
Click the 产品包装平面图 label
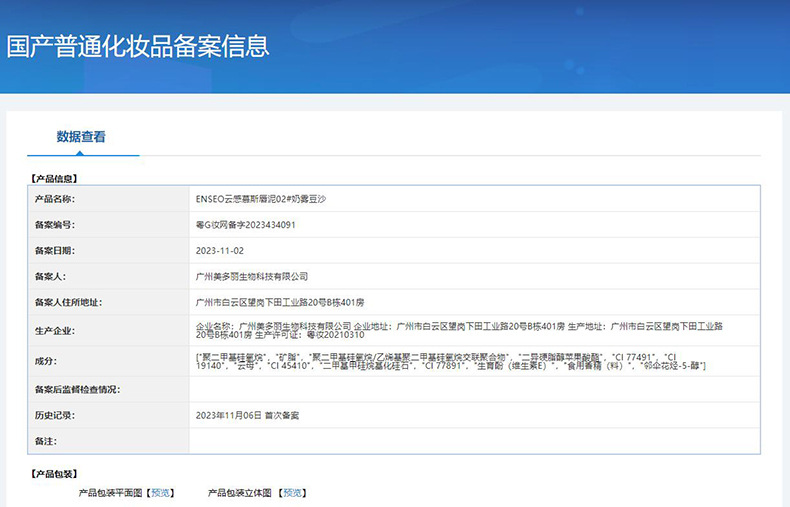pyautogui.click(x=111, y=492)
